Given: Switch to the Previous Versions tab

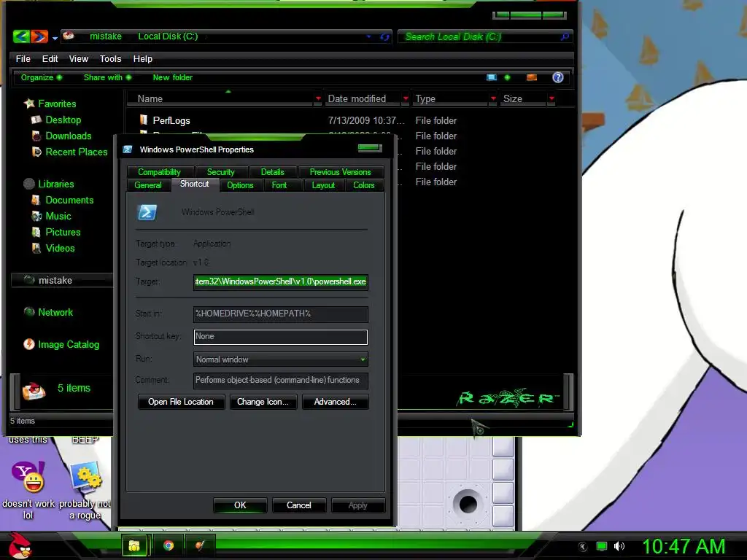Looking at the screenshot, I should (x=340, y=172).
